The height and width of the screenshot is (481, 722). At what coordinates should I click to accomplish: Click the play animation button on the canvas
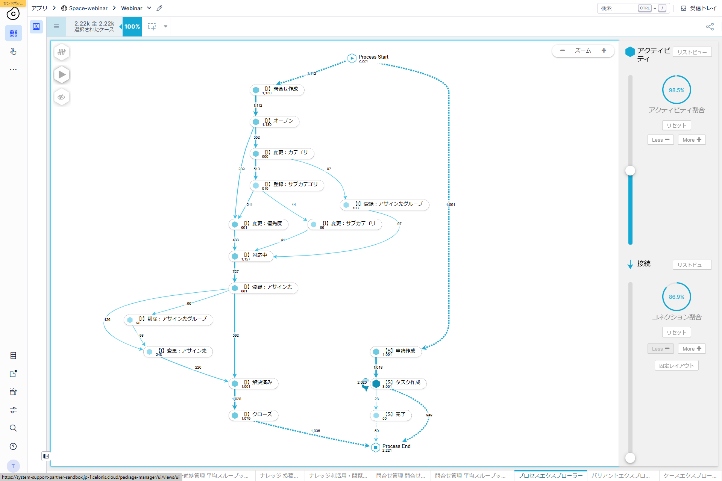62,73
